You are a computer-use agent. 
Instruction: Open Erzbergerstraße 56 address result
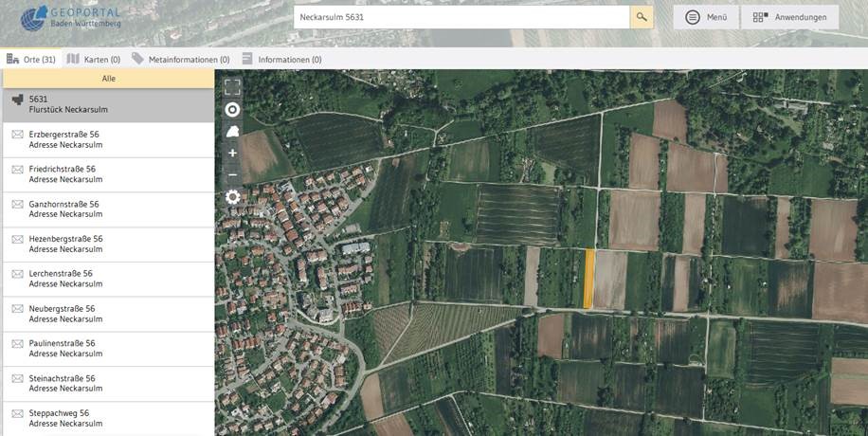108,139
